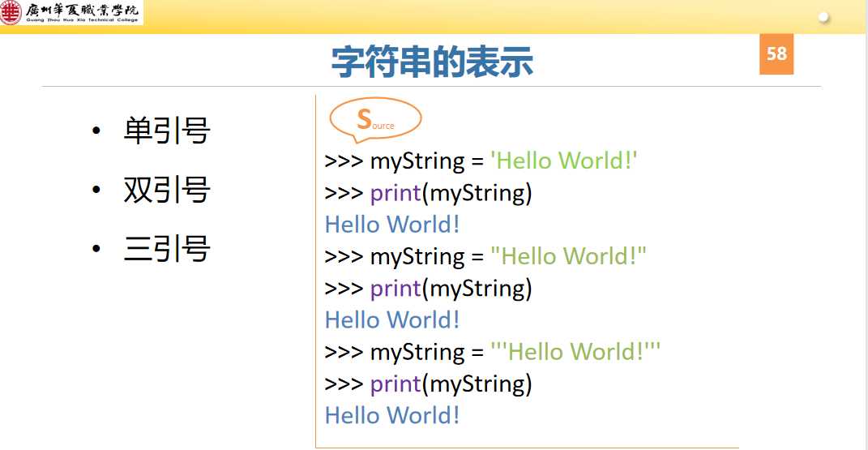
Task: Click the small white dot in the top-right banner
Action: (824, 16)
